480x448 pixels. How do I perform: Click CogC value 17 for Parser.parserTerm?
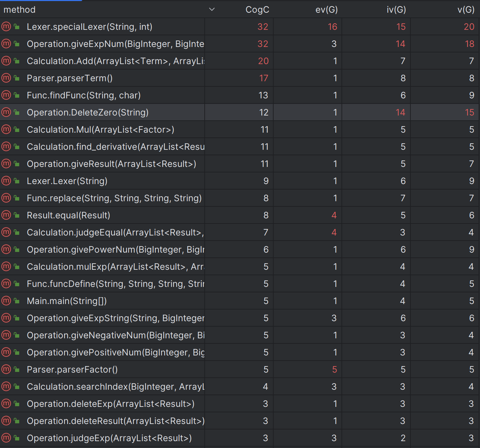coord(264,78)
